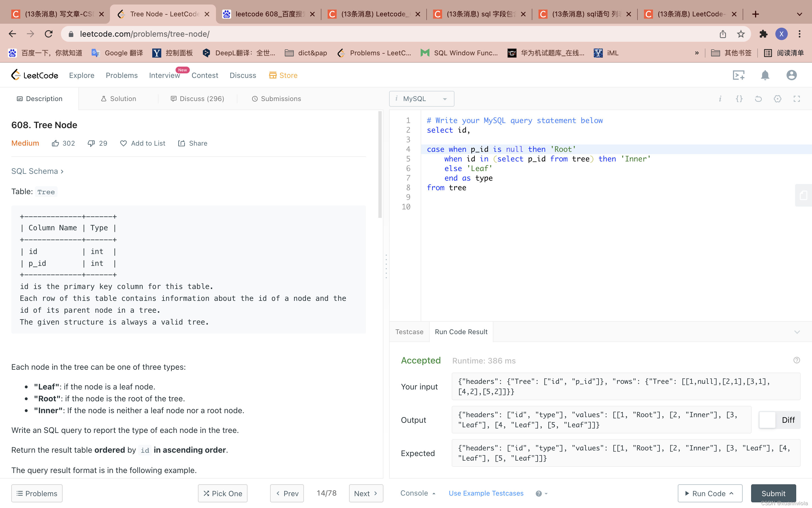Enter fullscreen editor mode
Viewport: 812px width, 508px height.
pos(796,98)
